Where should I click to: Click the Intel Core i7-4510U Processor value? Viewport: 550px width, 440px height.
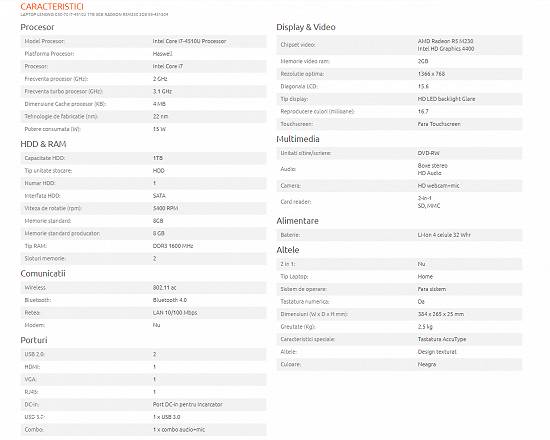tap(189, 41)
